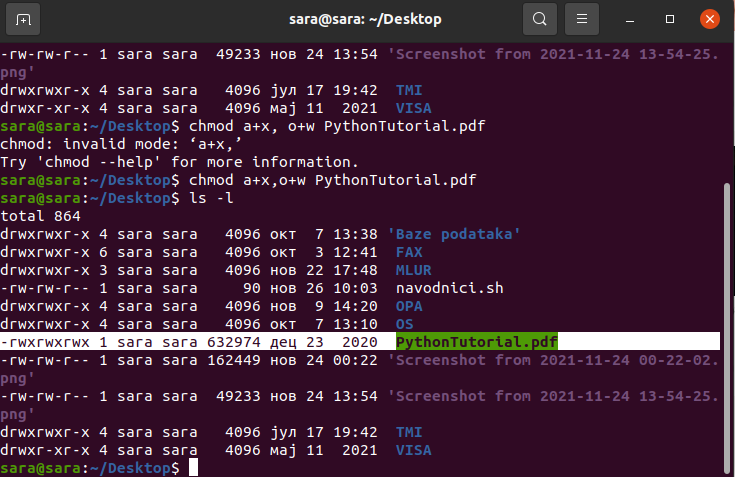Viewport: 735px width, 477px height.
Task: Click the file size 90 of navodnici.sh
Action: 252,288
